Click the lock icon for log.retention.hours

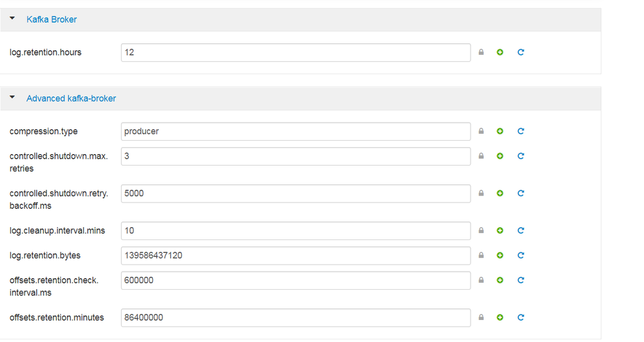tap(481, 52)
